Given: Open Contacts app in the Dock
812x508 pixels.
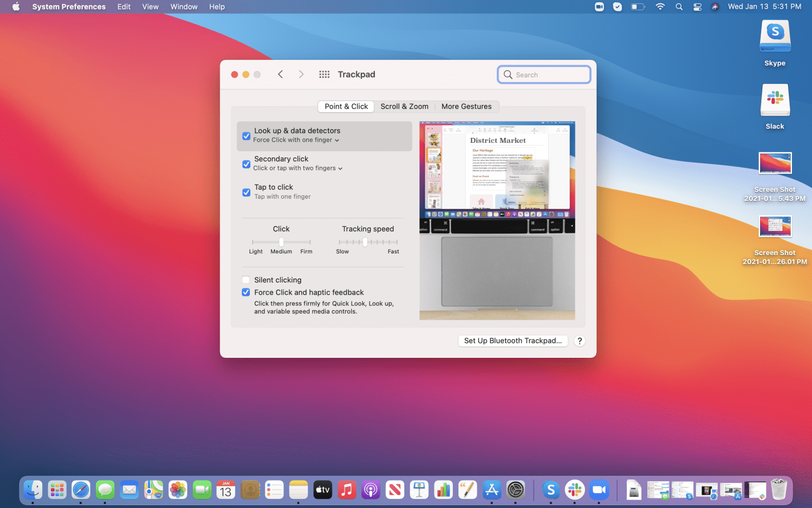Looking at the screenshot, I should click(x=250, y=490).
